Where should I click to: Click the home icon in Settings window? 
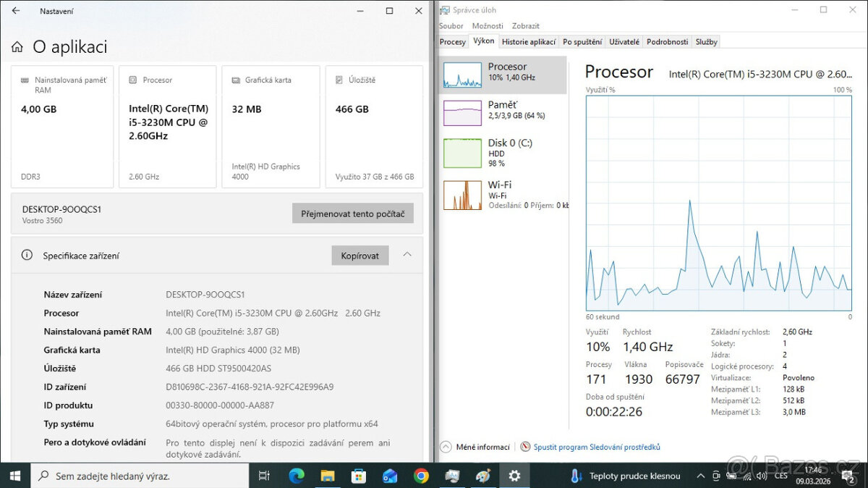(x=16, y=46)
